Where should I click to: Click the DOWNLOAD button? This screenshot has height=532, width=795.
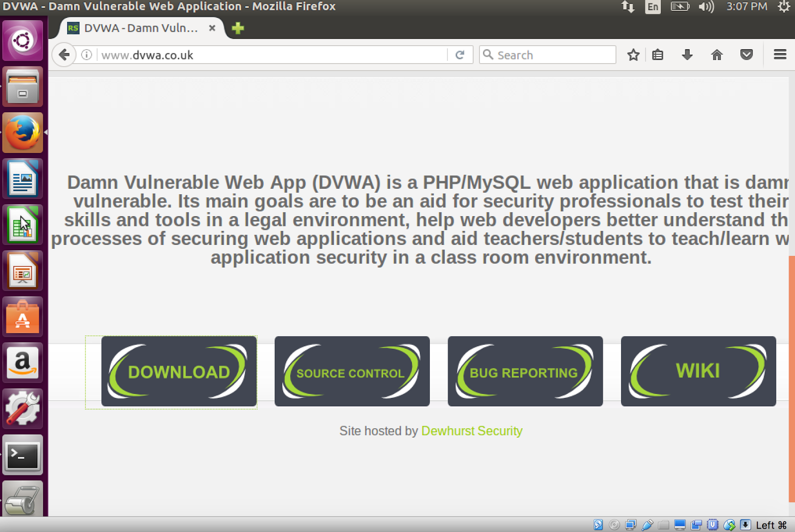pyautogui.click(x=179, y=372)
